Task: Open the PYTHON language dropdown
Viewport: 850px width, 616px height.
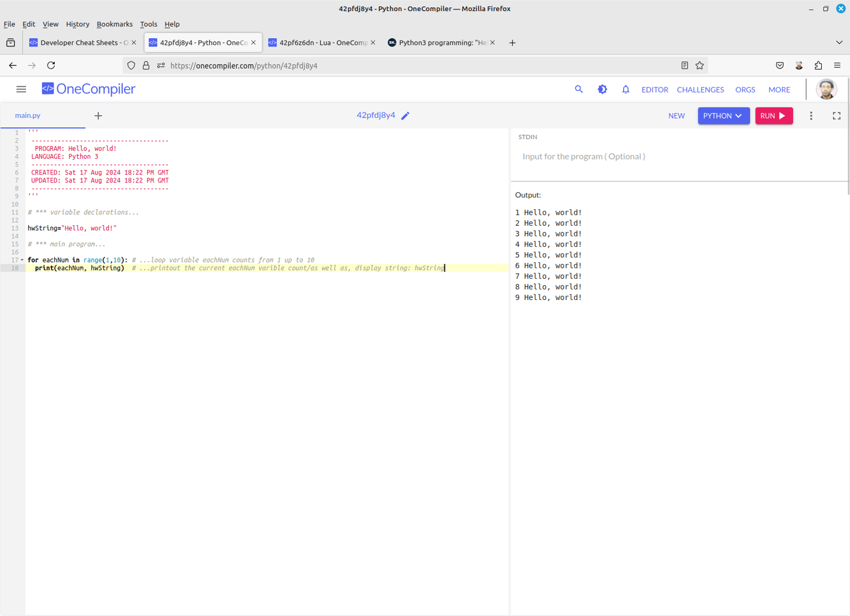Action: point(723,116)
